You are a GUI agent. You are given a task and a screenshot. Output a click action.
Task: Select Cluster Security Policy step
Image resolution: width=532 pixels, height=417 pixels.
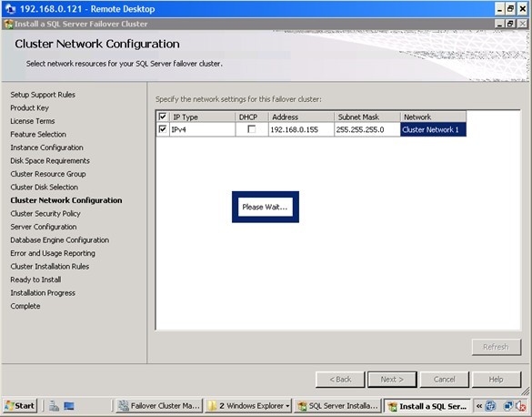45,214
